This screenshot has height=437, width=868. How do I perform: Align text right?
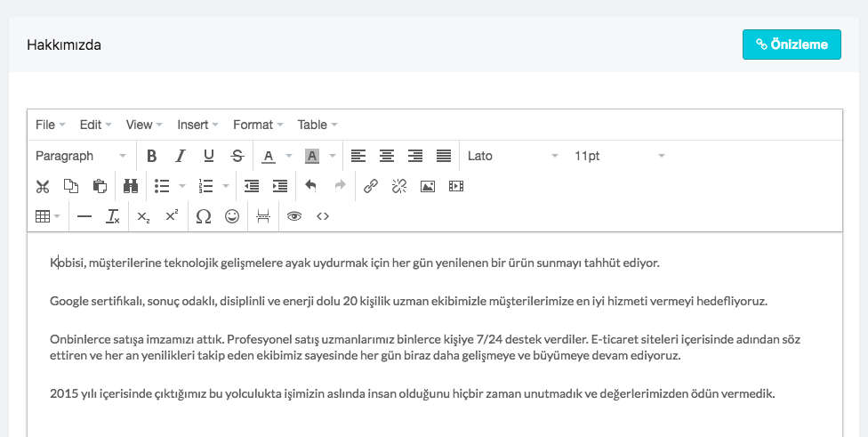[x=415, y=156]
